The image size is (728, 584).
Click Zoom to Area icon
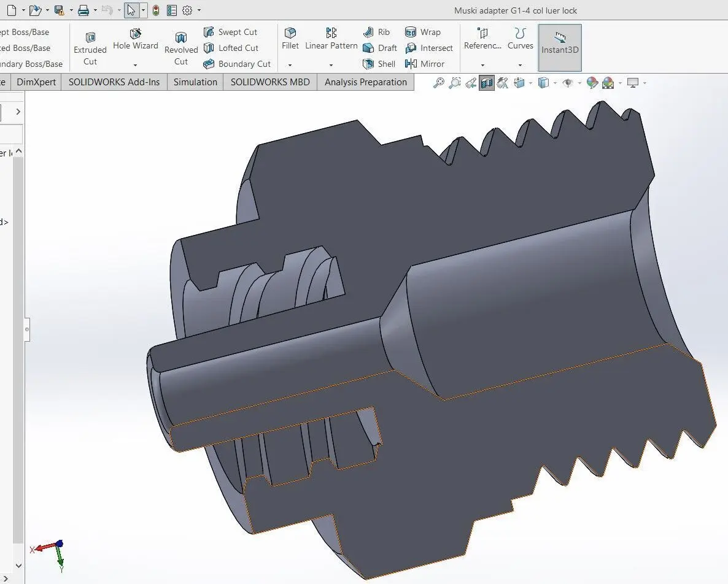click(454, 83)
